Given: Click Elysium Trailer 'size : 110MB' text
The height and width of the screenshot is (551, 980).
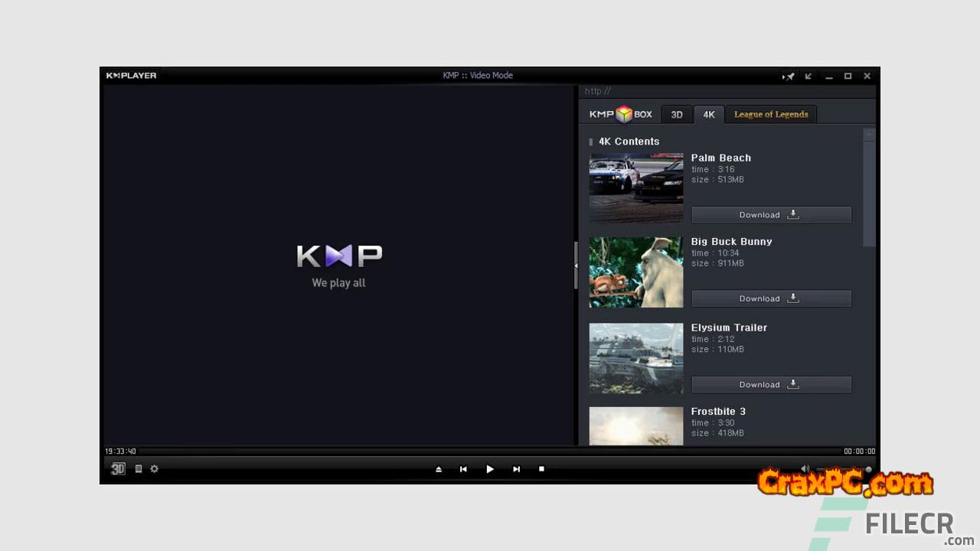Looking at the screenshot, I should pos(717,350).
